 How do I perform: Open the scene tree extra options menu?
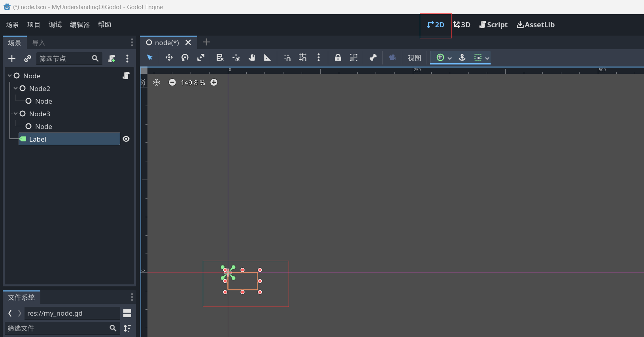click(x=127, y=59)
